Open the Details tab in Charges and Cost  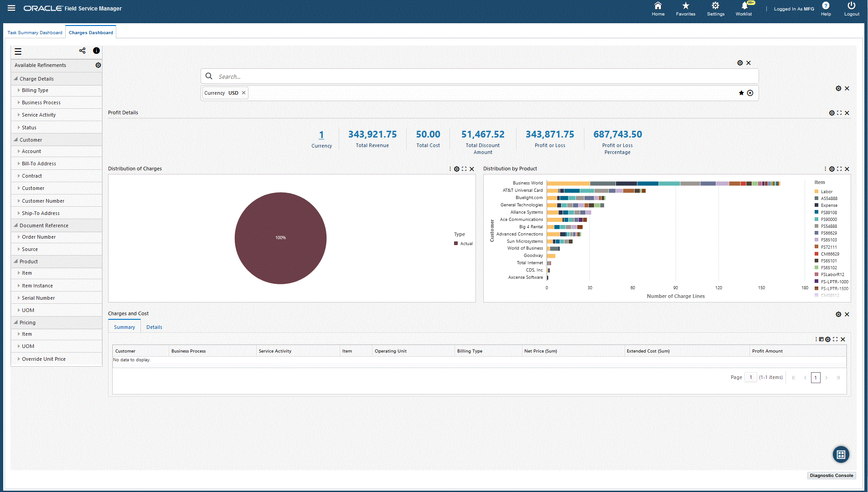click(x=154, y=327)
